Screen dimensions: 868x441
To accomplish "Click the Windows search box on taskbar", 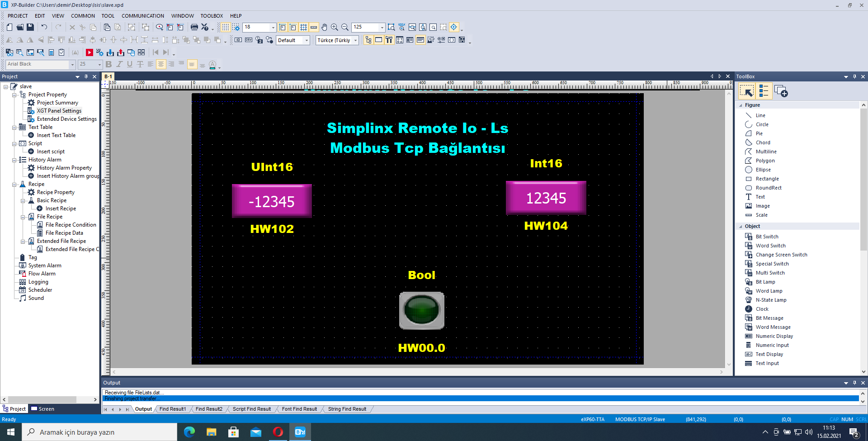I will coord(99,432).
